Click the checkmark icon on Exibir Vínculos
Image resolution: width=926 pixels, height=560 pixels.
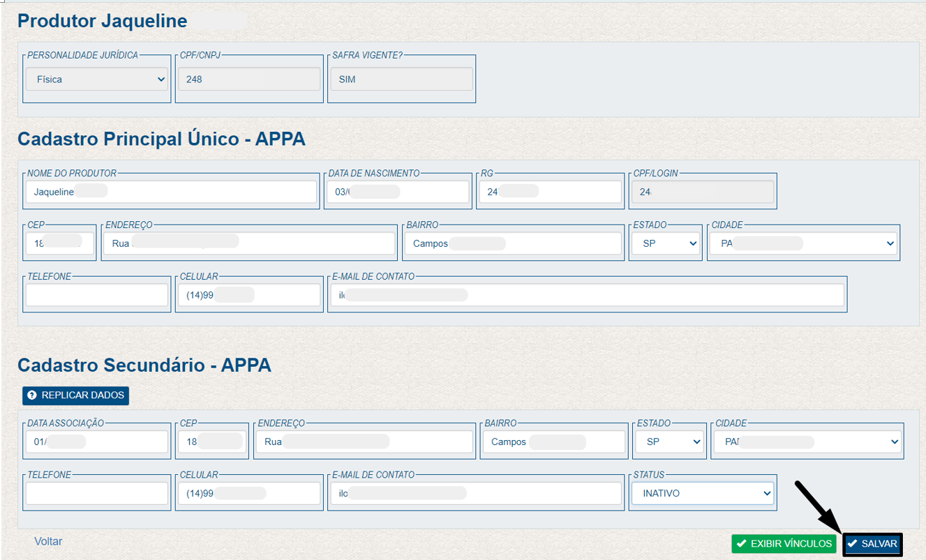point(741,544)
